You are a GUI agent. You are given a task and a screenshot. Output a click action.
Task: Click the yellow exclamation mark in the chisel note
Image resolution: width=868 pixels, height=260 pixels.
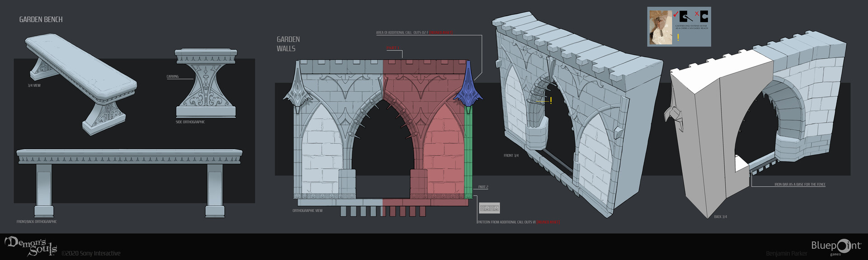click(x=678, y=37)
